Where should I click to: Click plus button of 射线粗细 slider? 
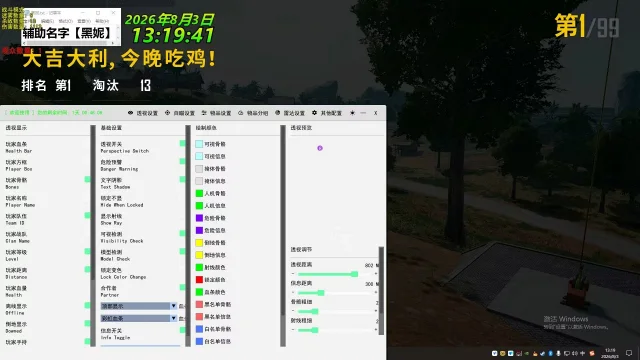click(x=376, y=330)
